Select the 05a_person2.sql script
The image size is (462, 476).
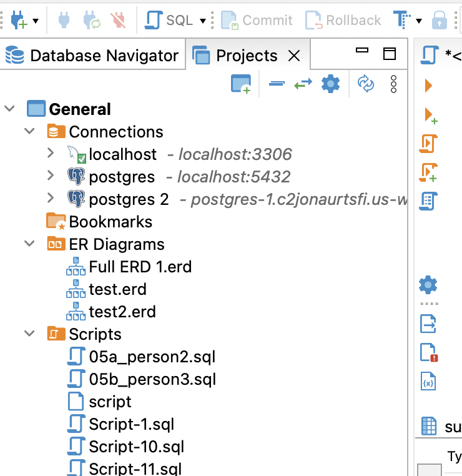[152, 357]
